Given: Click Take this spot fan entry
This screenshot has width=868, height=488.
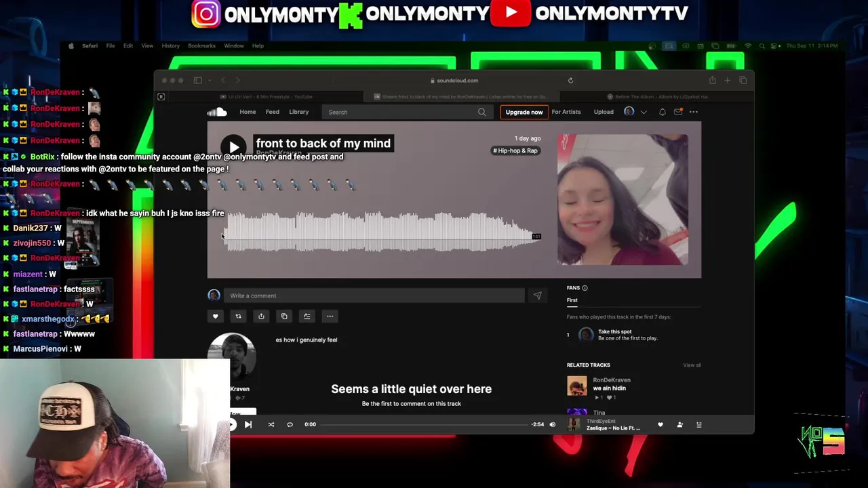Looking at the screenshot, I should click(x=614, y=331).
